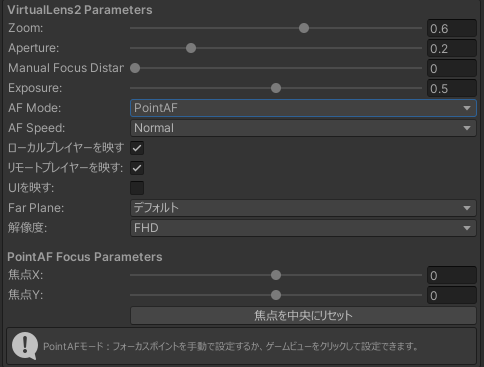This screenshot has width=484, height=367.
Task: Uncheck the リモートプレイヤーを映す checkbox
Action: click(x=137, y=168)
